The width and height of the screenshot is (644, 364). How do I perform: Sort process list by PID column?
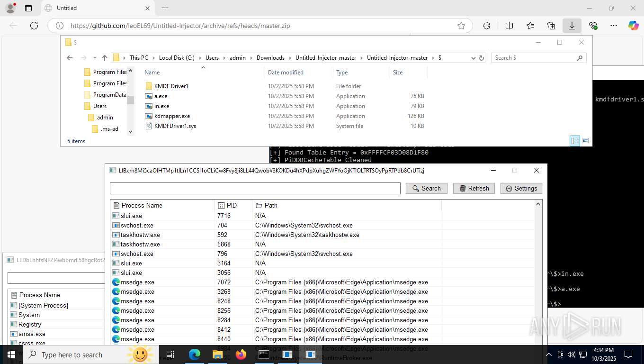tap(233, 205)
